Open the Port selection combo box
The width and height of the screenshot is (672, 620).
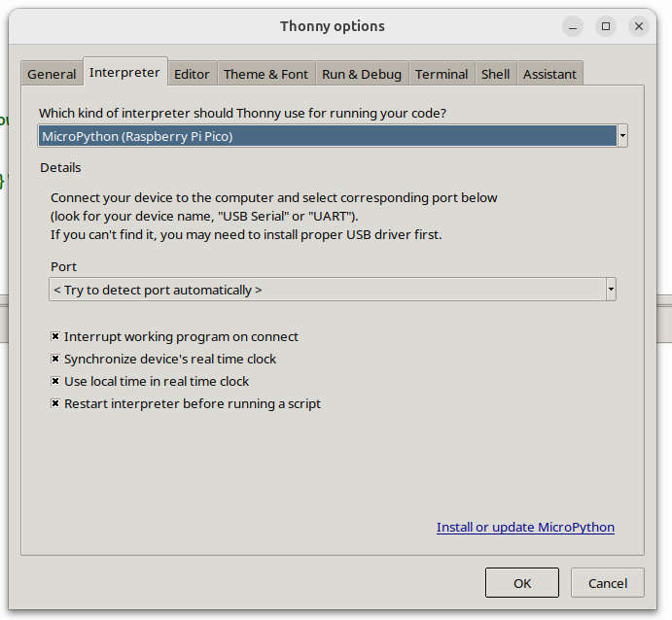pos(333,290)
